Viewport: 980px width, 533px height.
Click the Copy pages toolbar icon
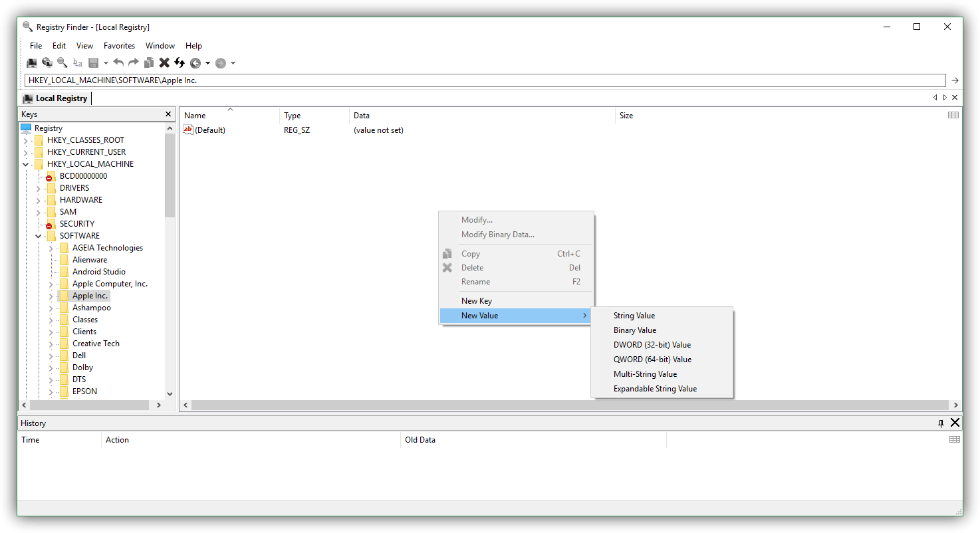pyautogui.click(x=149, y=63)
